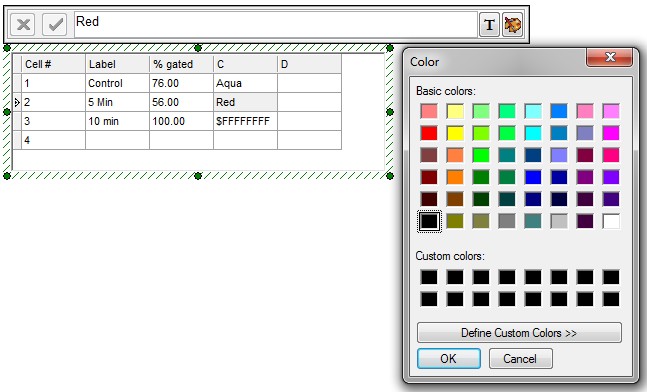Click the '100.00' cell

click(x=181, y=121)
